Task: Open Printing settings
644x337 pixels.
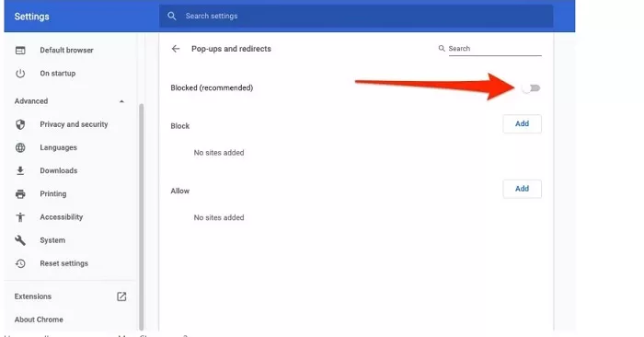Action: click(x=53, y=194)
